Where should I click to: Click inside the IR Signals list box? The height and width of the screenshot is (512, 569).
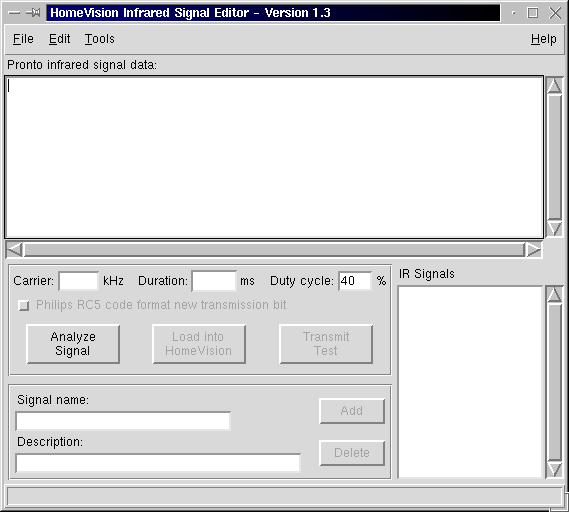click(x=470, y=382)
